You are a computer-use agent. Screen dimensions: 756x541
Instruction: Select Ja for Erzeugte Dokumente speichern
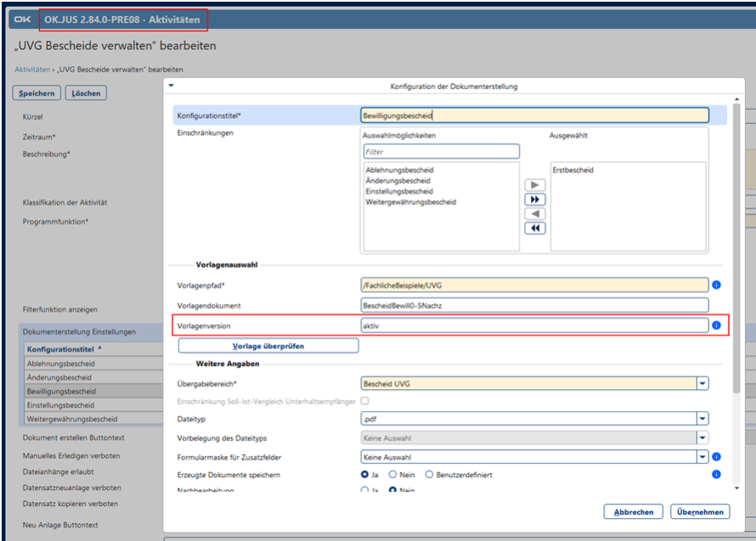point(365,475)
